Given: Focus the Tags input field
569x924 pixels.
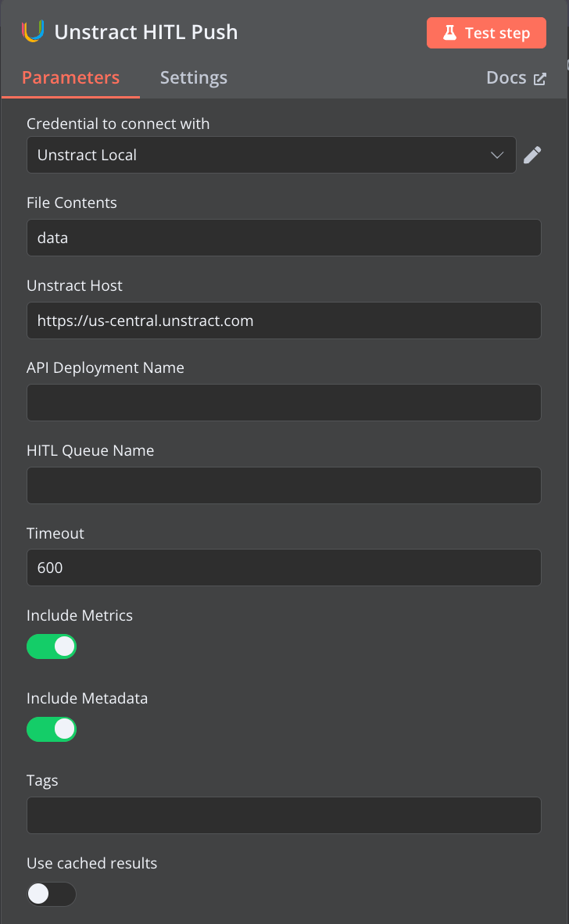Looking at the screenshot, I should 284,815.
